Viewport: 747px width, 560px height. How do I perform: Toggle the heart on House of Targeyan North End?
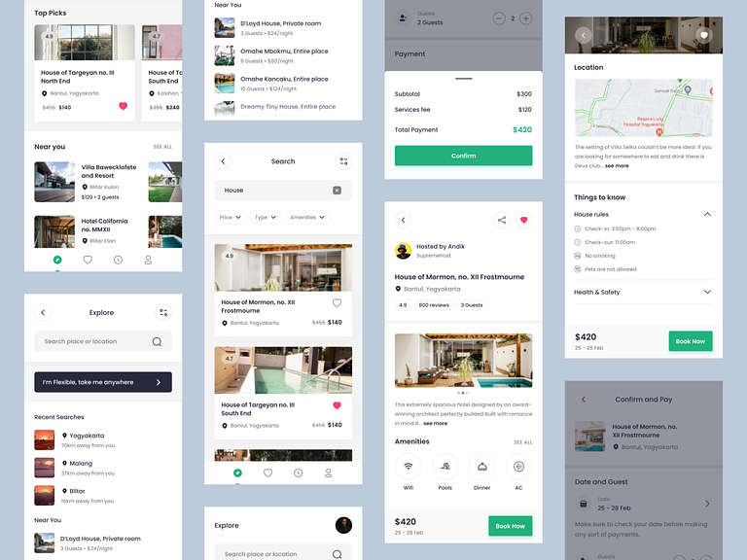point(123,106)
